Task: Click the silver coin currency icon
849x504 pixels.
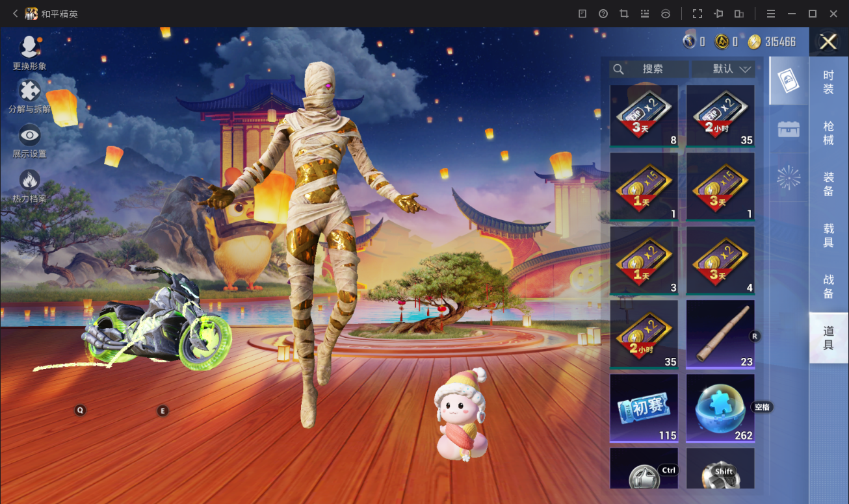Action: 689,42
